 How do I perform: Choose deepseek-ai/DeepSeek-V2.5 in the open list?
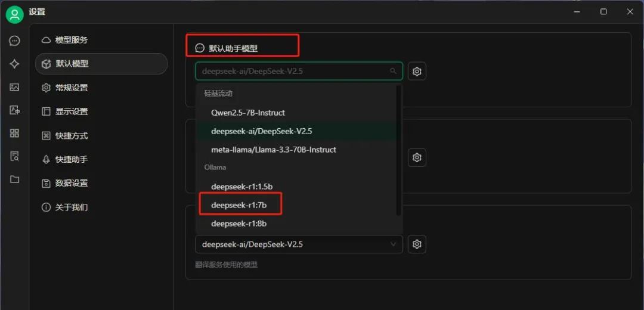pos(296,131)
